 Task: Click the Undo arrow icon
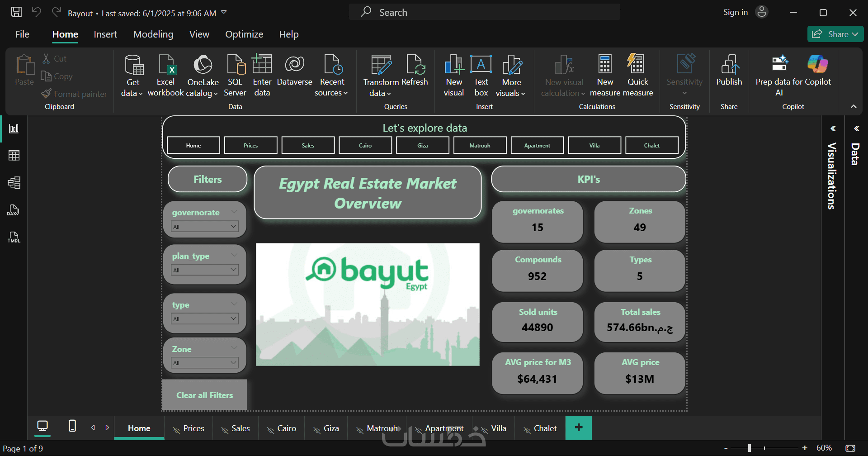click(36, 12)
